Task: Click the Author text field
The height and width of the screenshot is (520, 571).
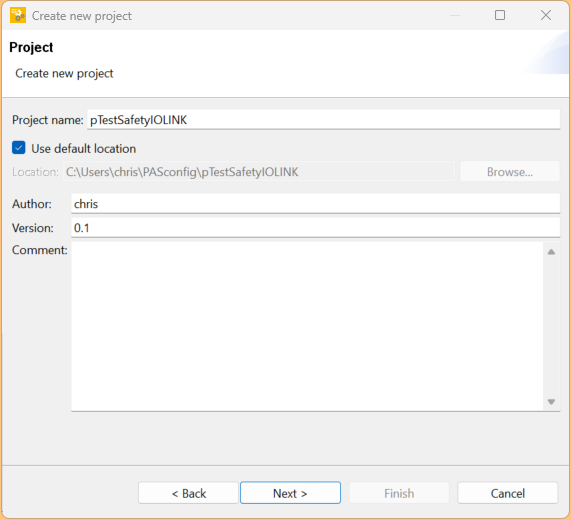Action: pos(315,204)
